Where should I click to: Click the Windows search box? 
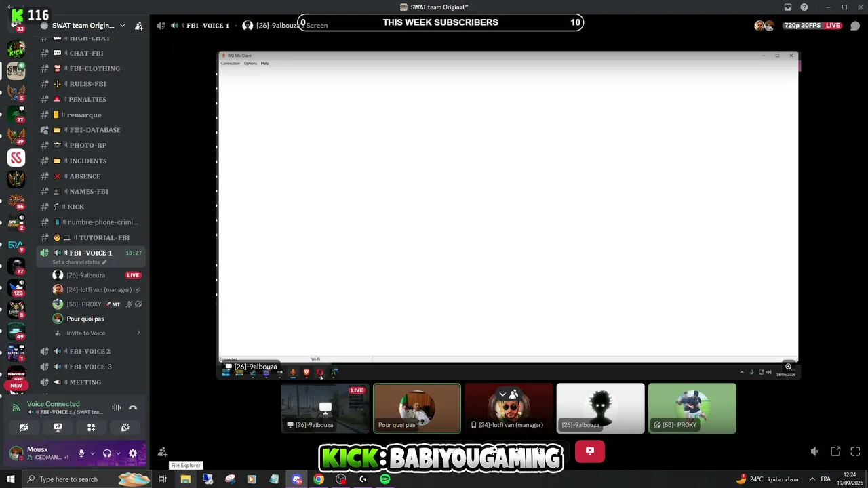pos(87,479)
